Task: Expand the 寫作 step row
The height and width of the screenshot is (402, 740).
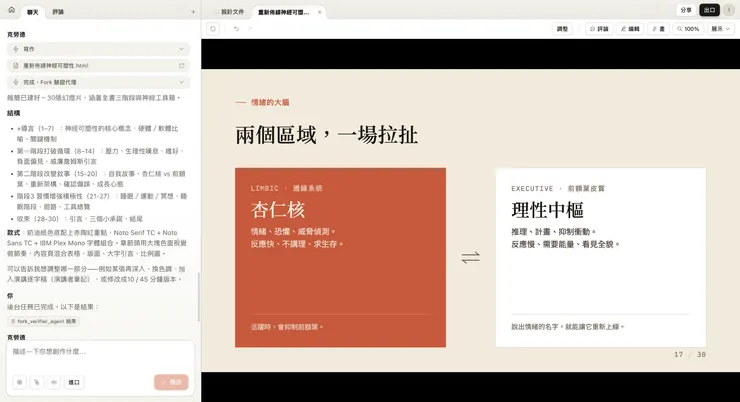Action: [x=98, y=49]
